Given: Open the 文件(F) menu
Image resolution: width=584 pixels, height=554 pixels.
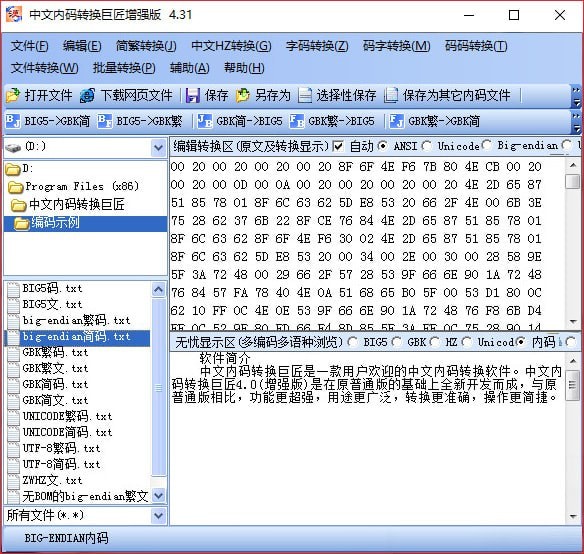Looking at the screenshot, I should tap(29, 46).
